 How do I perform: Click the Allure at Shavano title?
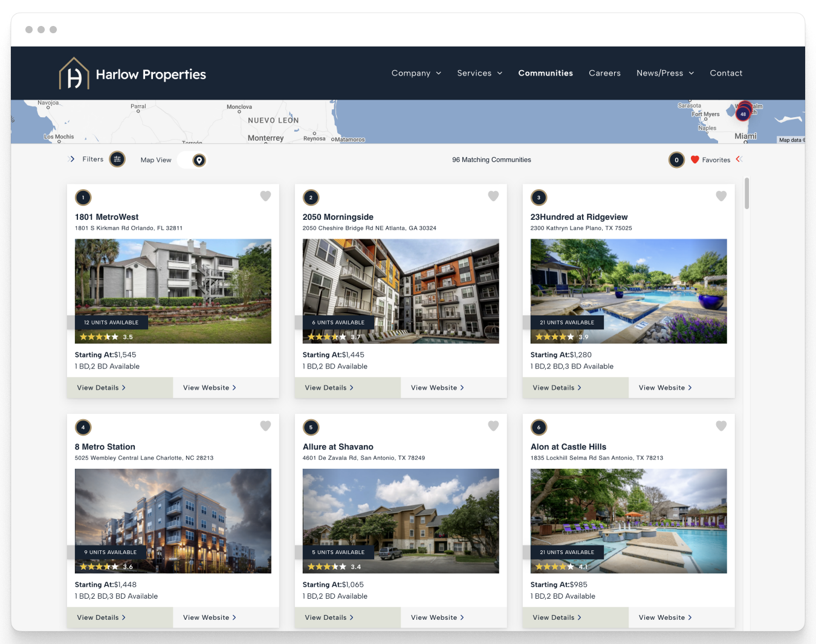pos(338,446)
